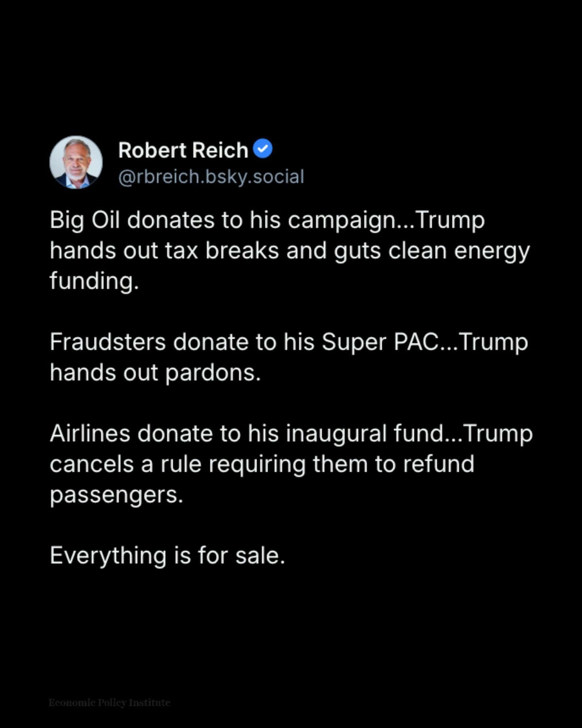Click the words "Super PAC" in post
The height and width of the screenshot is (728, 582).
point(380,342)
